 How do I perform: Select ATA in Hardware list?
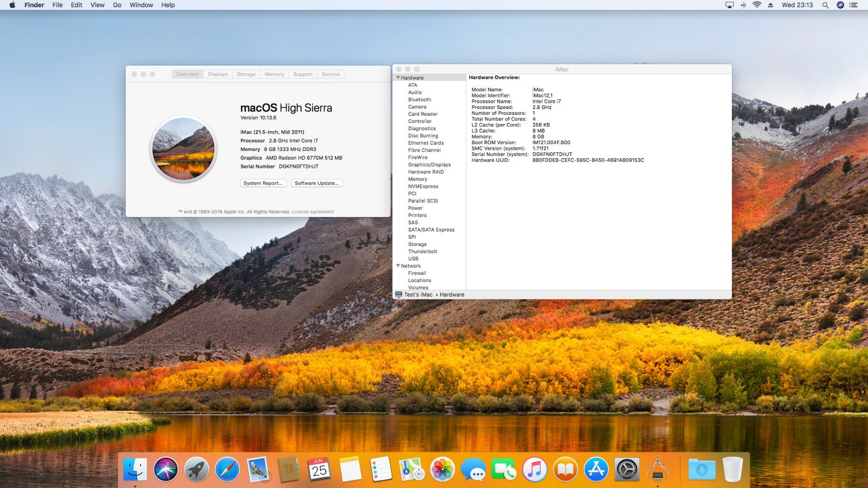(412, 85)
